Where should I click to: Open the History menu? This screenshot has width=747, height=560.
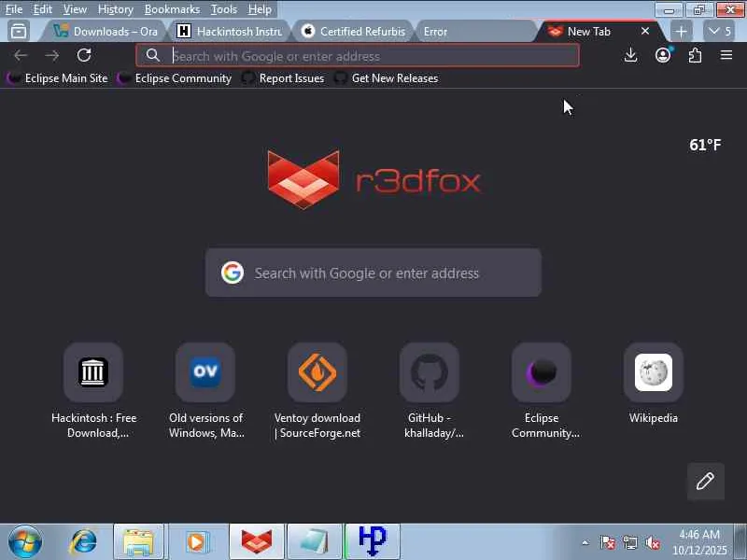point(115,9)
